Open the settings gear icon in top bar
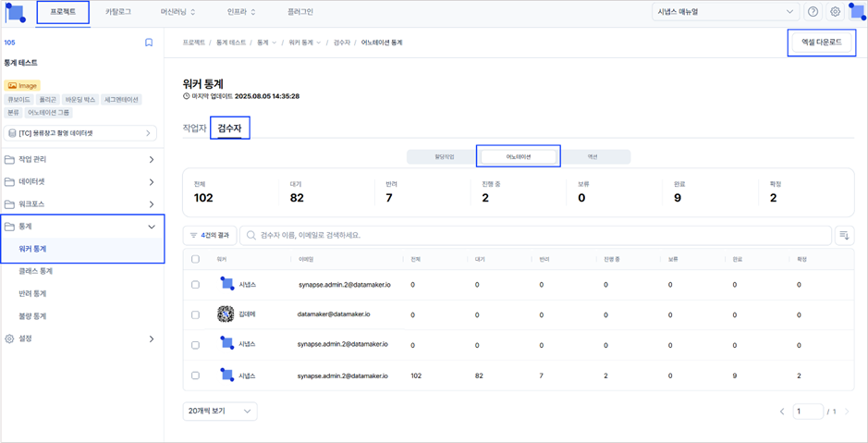This screenshot has height=443, width=868. click(x=836, y=12)
